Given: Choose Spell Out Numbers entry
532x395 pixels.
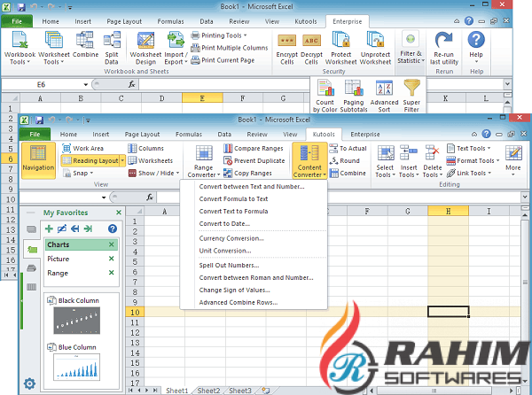Looking at the screenshot, I should pyautogui.click(x=229, y=266).
